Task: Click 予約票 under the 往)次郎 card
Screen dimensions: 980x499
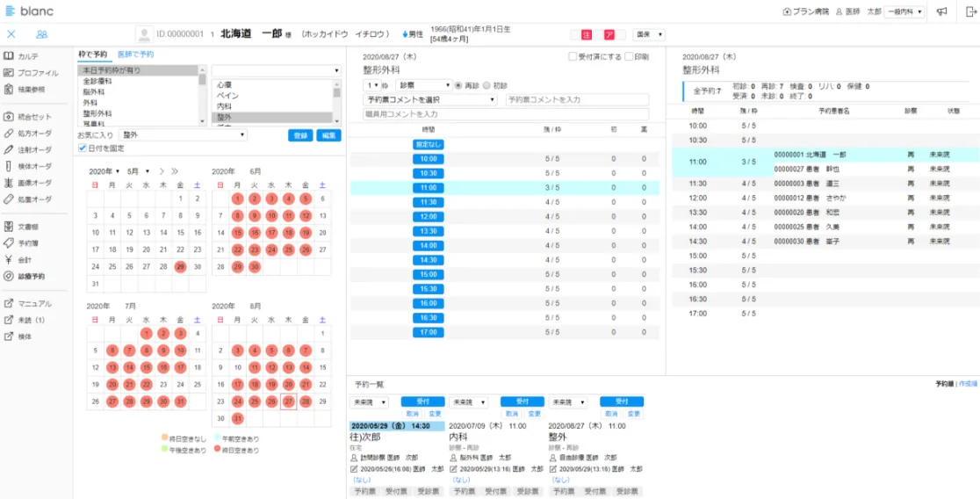Action: tap(364, 492)
